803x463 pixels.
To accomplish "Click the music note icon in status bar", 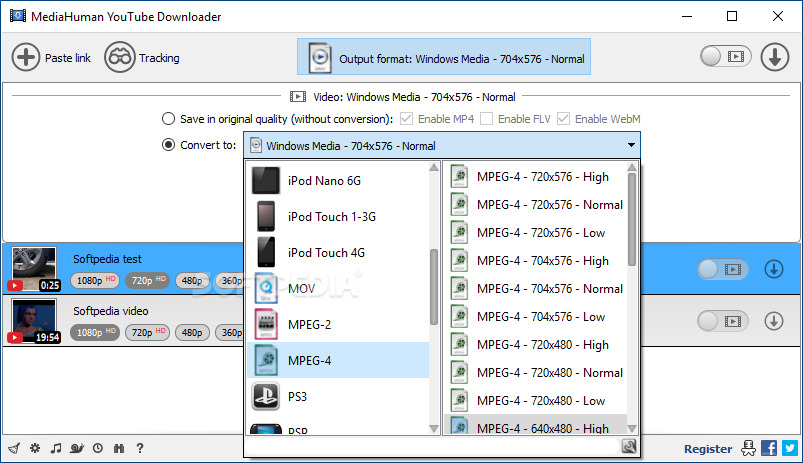I will pyautogui.click(x=56, y=448).
